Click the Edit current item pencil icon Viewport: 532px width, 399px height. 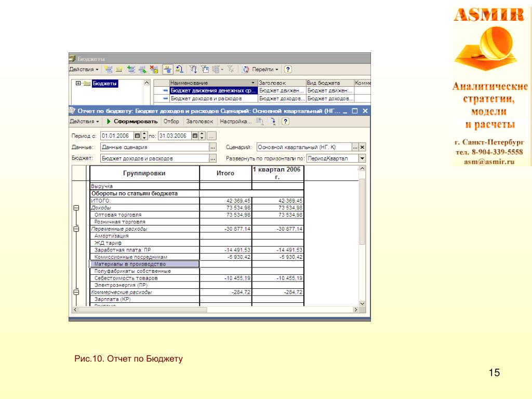point(142,70)
